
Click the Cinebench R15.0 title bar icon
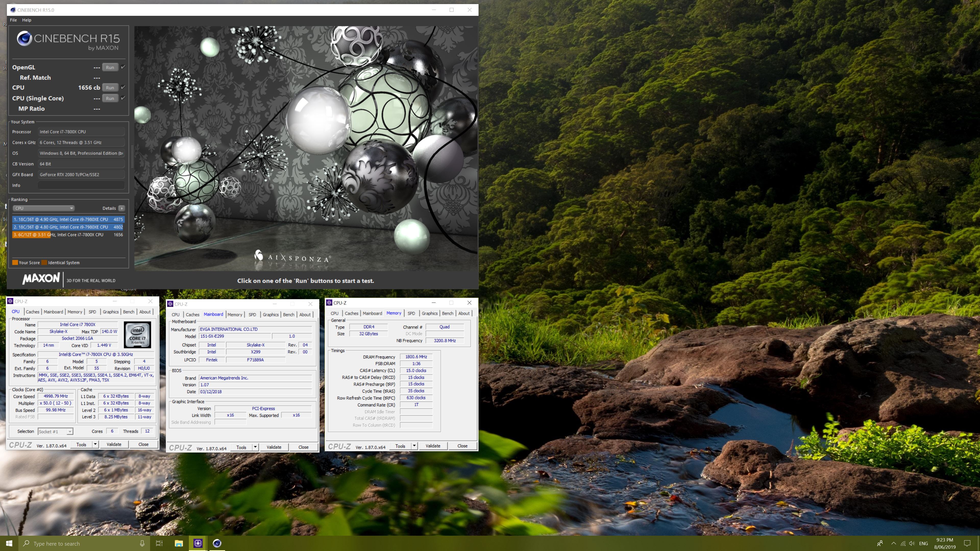tap(13, 10)
